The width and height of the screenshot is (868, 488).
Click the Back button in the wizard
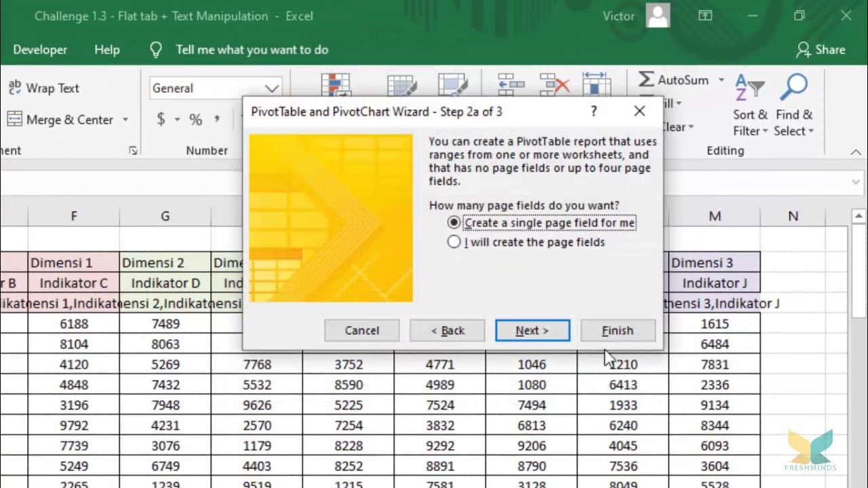coord(448,330)
